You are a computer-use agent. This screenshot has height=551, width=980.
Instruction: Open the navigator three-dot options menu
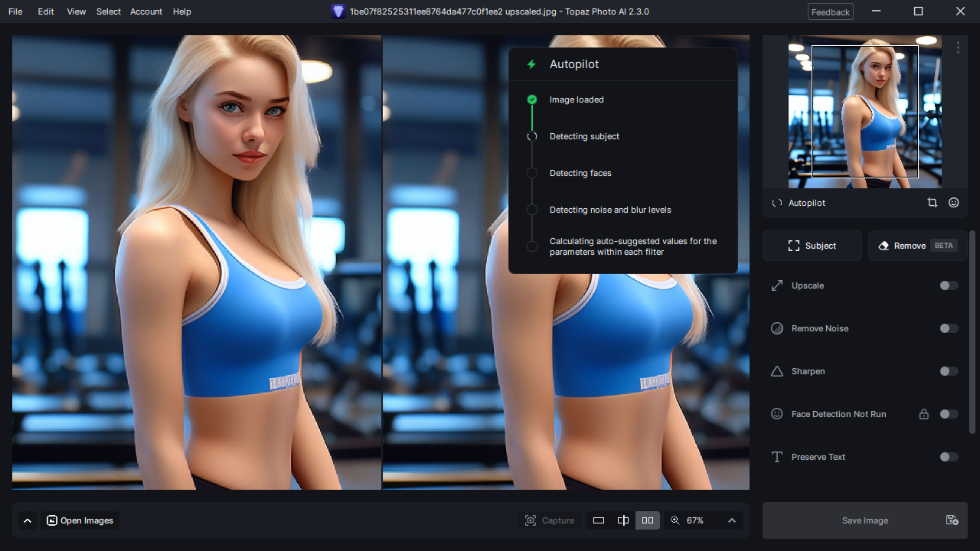pos(958,47)
